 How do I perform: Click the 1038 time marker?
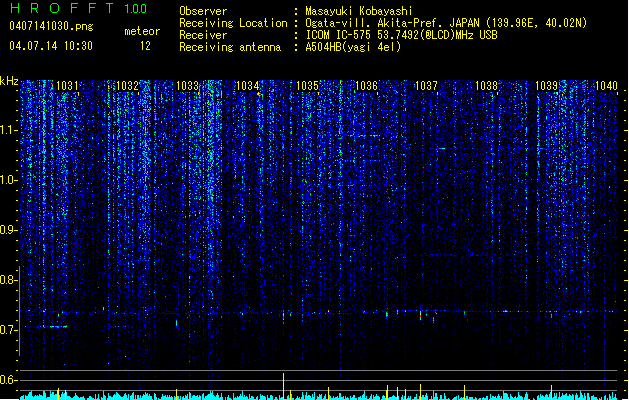[486, 86]
